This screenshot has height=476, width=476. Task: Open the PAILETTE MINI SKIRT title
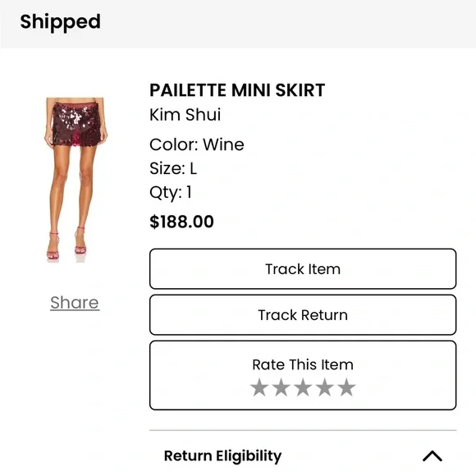click(237, 90)
